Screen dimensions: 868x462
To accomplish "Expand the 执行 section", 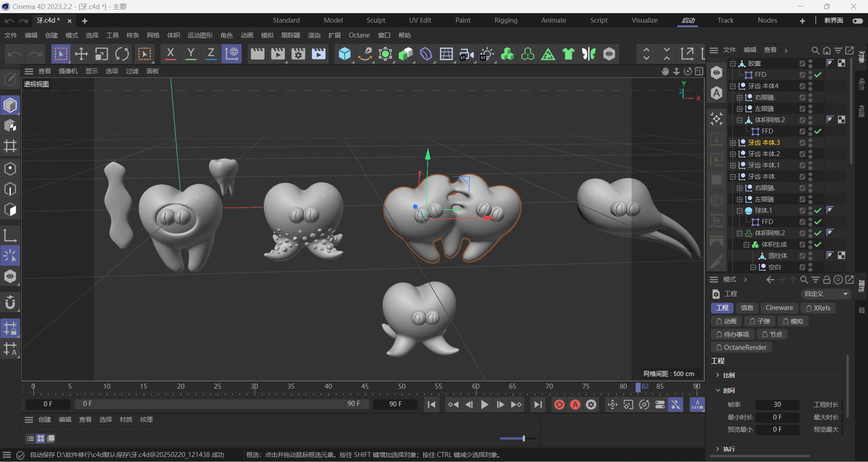I will tap(718, 449).
